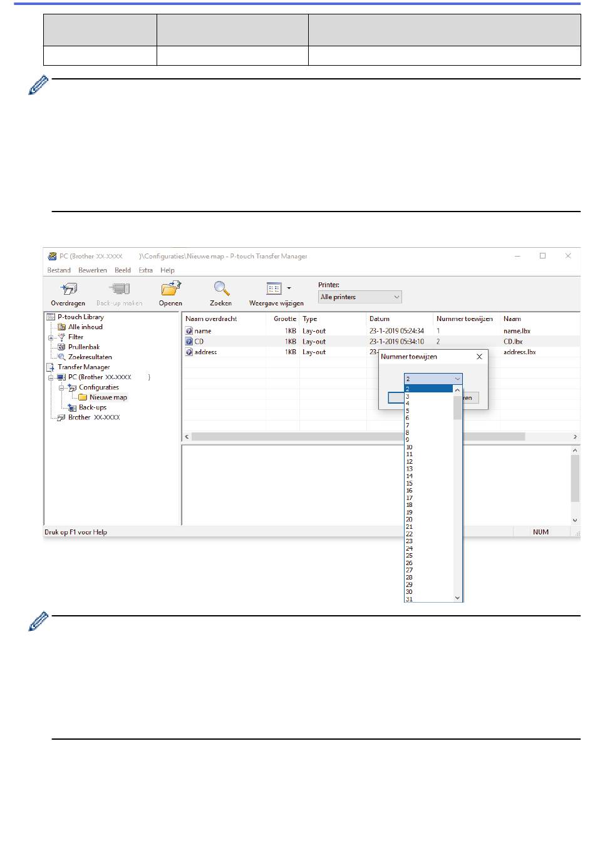595x868 pixels.
Task: Select the Alle printers text in Printer box
Action: coord(338,297)
